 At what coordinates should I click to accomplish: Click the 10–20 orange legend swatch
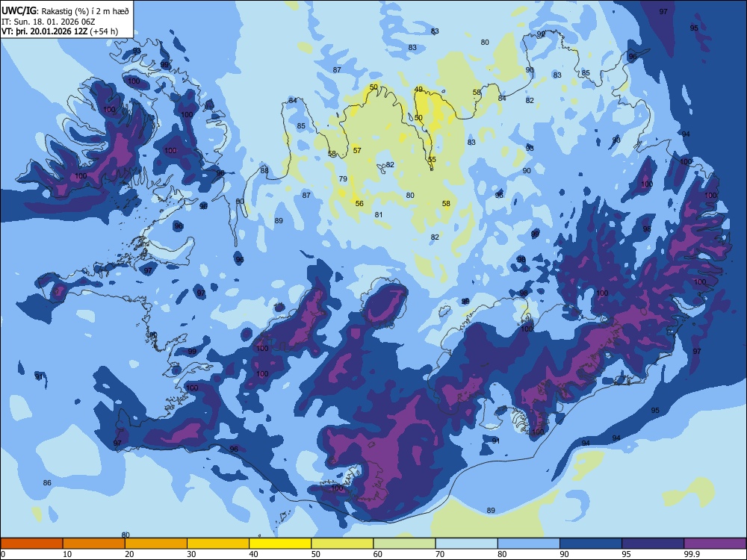94,544
